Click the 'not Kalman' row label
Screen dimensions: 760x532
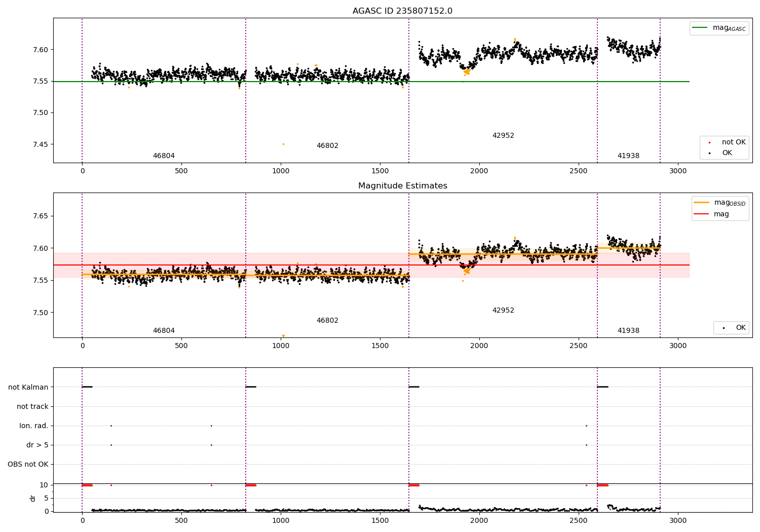(28, 387)
